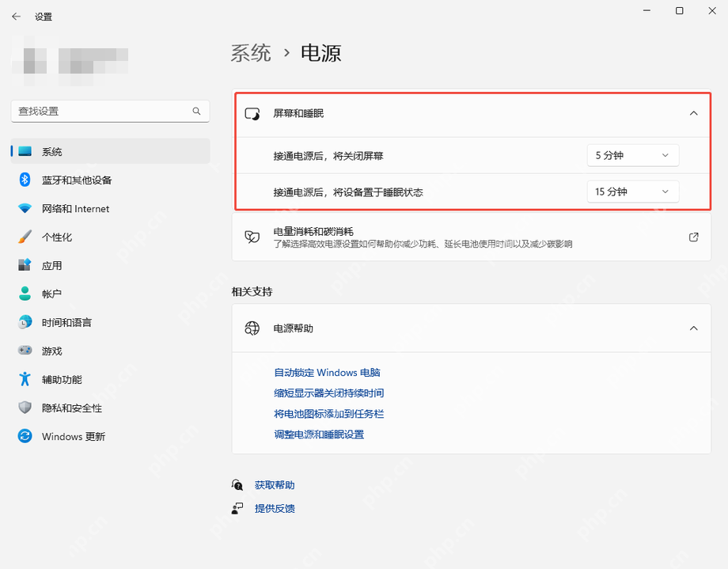Click the 屏幕和睡眠 screen moon icon
Screen dimensions: 728x569
click(252, 113)
